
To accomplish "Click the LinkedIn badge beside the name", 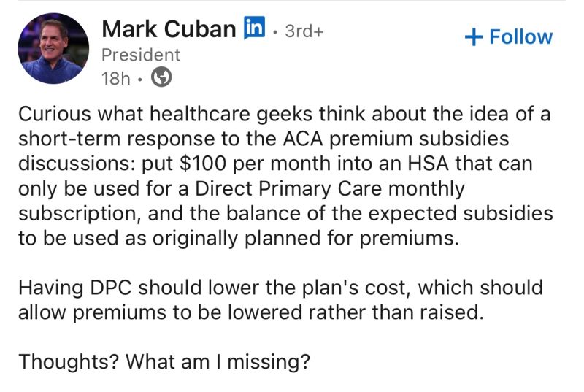I will [253, 28].
